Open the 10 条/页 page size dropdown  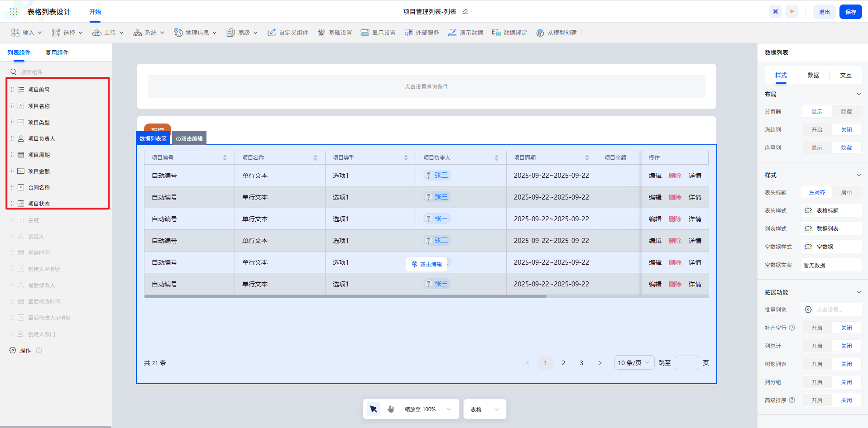click(x=634, y=363)
